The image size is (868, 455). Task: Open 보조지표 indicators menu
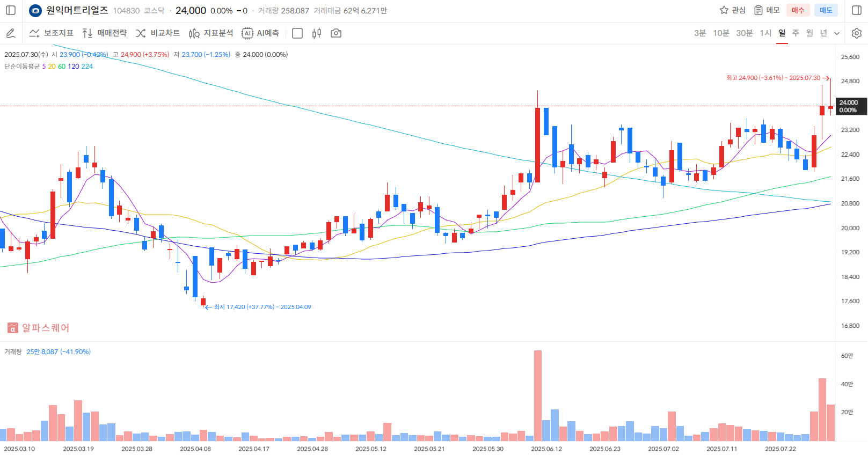point(51,33)
